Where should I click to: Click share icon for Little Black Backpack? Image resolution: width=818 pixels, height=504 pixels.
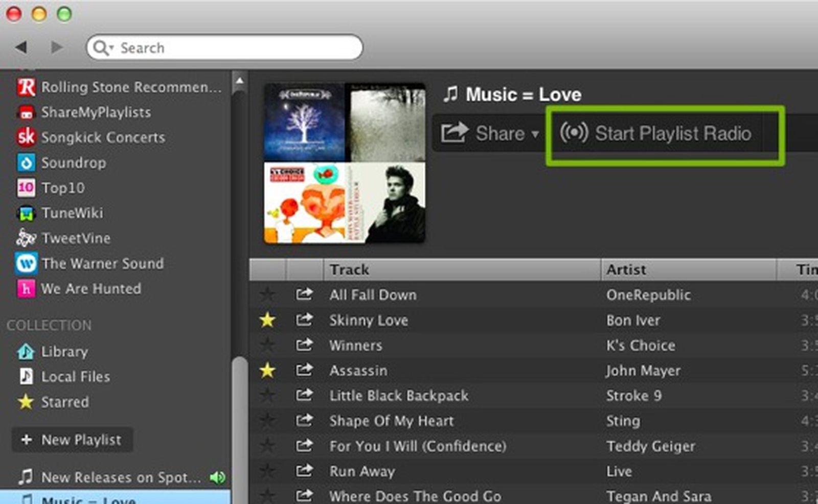(x=304, y=395)
